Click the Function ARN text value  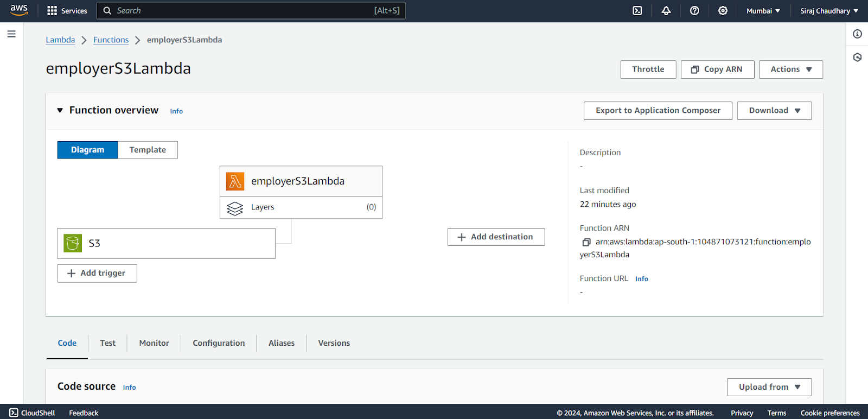(x=695, y=248)
